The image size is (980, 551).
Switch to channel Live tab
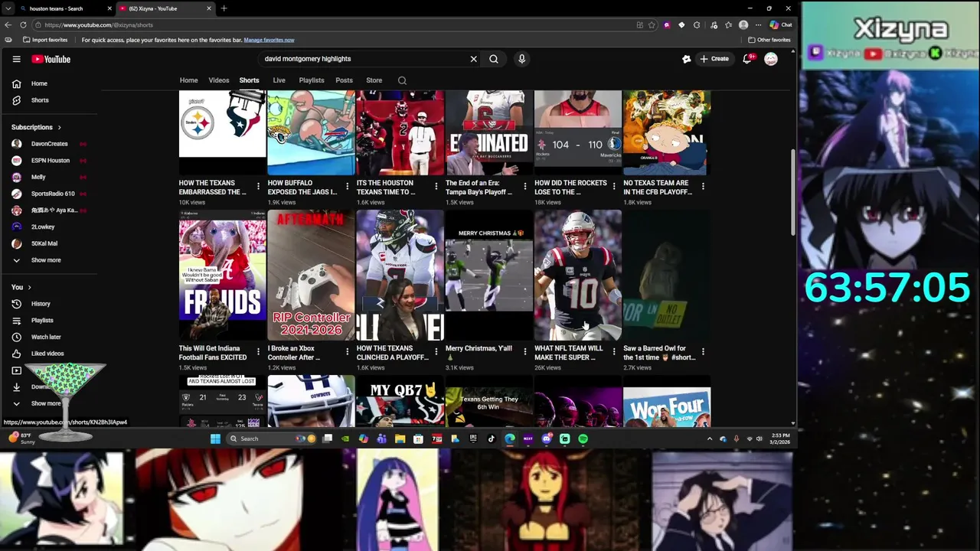pos(279,80)
